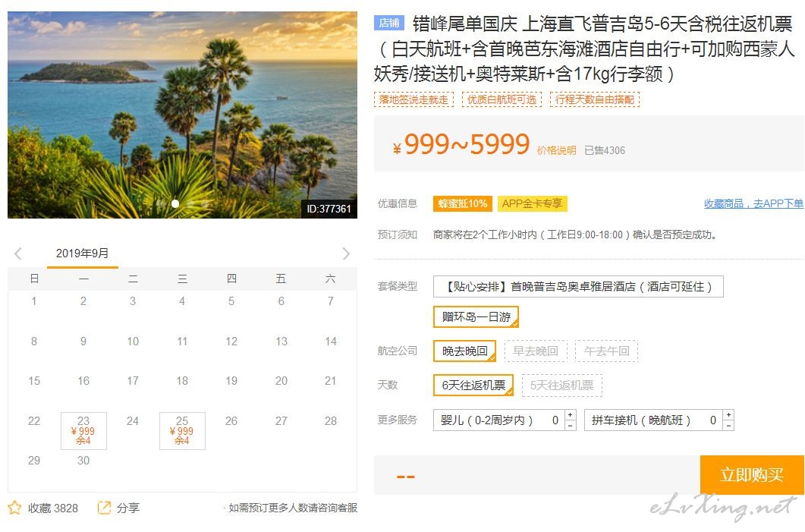Decrease 拼车接机 (晚航班) count
Image resolution: width=805 pixels, height=532 pixels.
pos(728,425)
